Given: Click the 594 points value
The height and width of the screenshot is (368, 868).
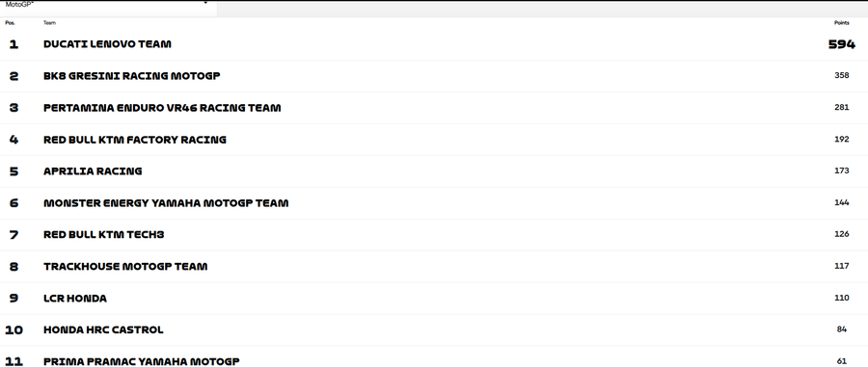Looking at the screenshot, I should (841, 44).
